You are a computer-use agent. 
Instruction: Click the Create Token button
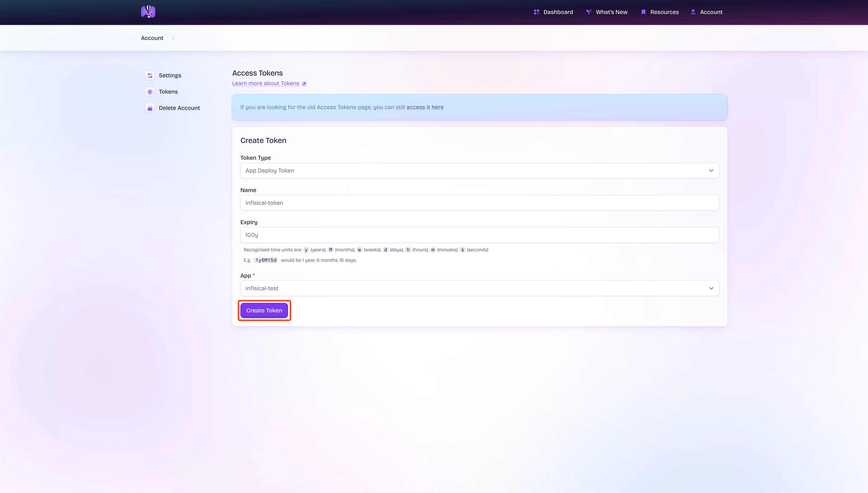click(x=264, y=311)
